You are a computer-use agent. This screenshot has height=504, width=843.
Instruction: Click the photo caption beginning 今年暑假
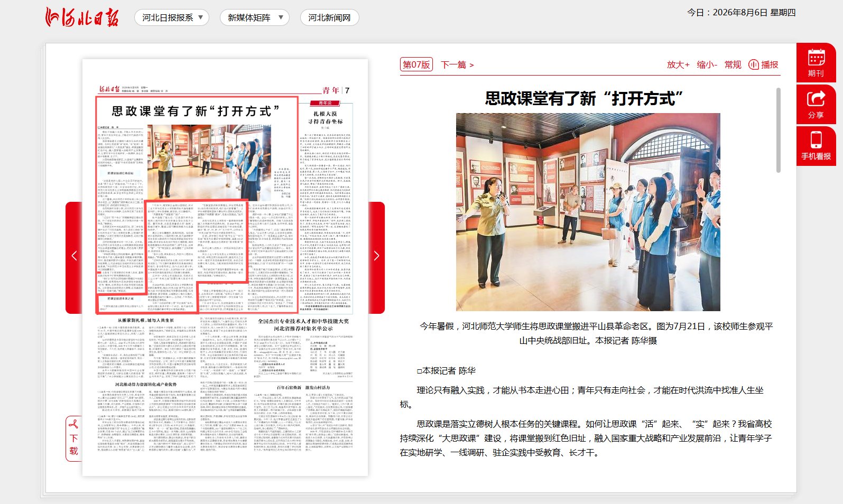click(x=596, y=333)
